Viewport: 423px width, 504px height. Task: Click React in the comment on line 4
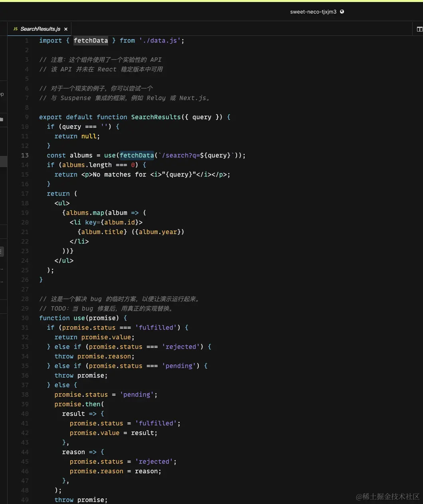(107, 69)
